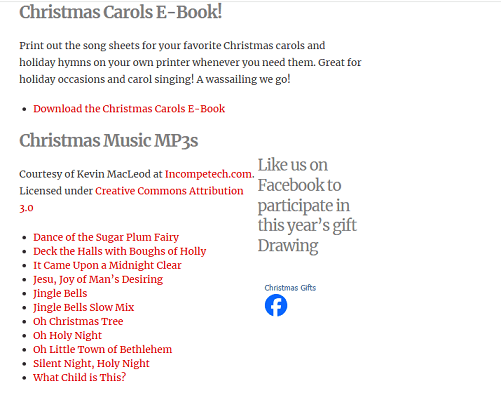This screenshot has height=400, width=501.
Task: Open the Oh Holy Night link
Action: click(x=67, y=335)
